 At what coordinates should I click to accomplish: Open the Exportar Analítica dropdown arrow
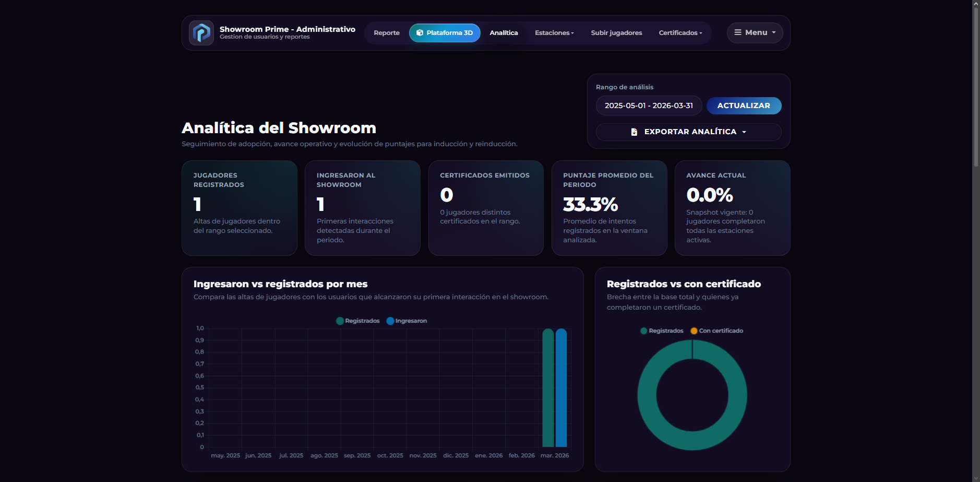coord(745,132)
